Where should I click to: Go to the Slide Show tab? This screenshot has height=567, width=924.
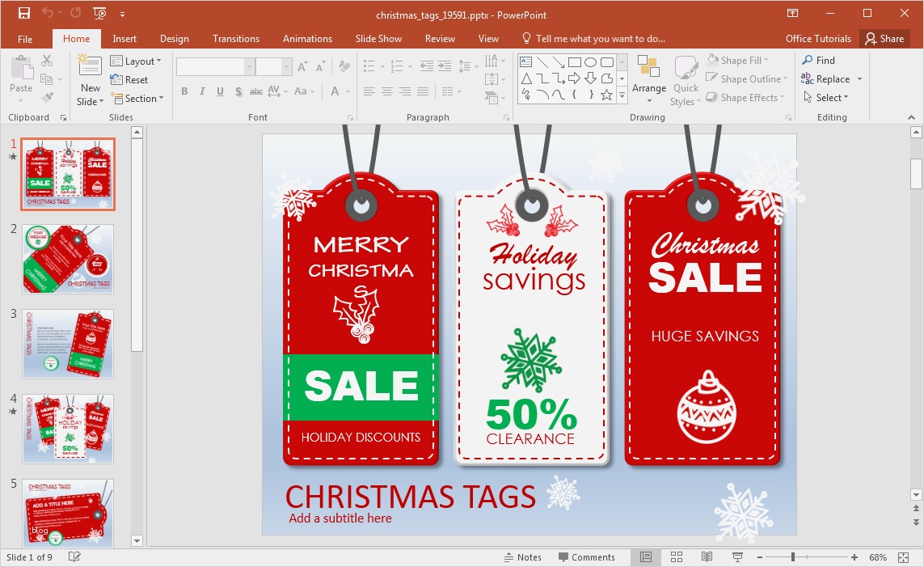point(378,39)
